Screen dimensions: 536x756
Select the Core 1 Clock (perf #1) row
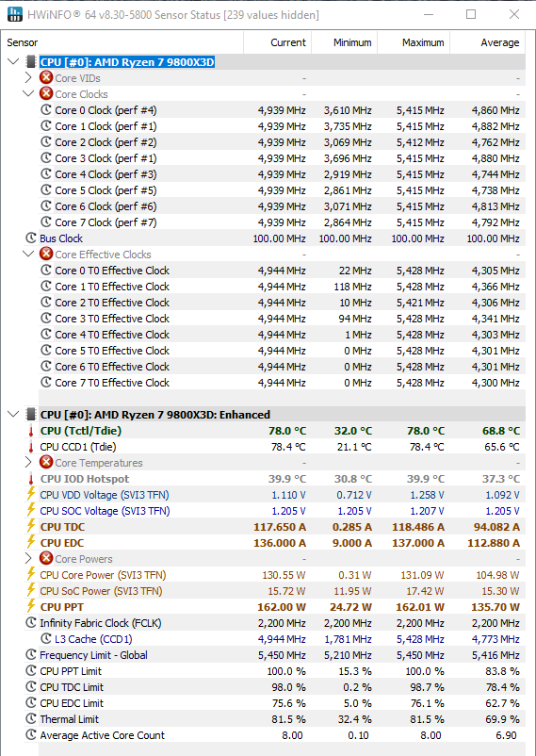click(282, 125)
